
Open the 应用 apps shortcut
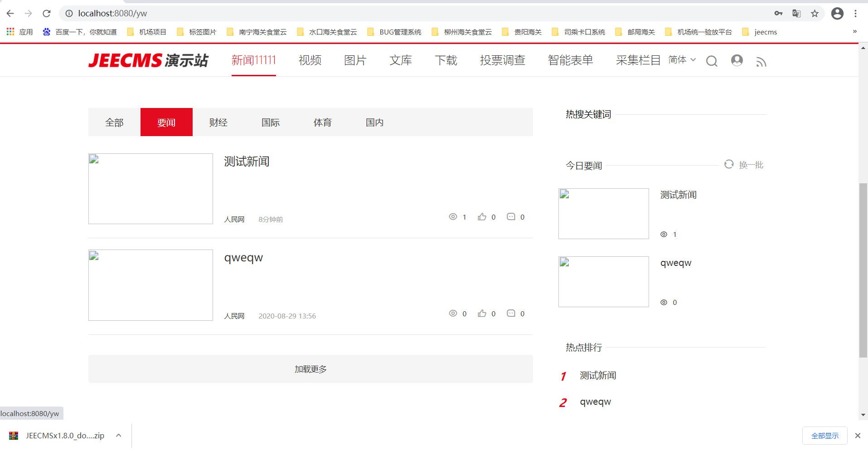coord(19,32)
